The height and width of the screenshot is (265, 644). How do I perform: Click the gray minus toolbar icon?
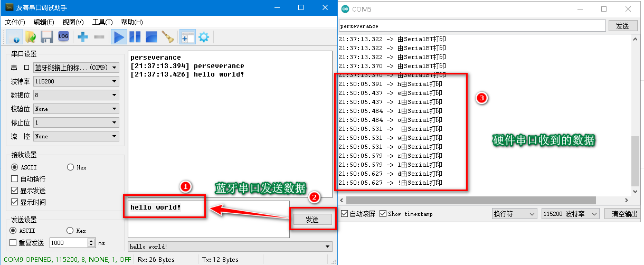point(99,37)
